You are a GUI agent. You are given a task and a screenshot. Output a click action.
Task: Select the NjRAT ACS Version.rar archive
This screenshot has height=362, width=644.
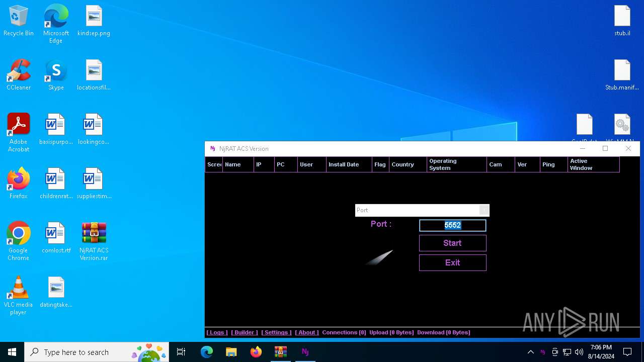click(94, 241)
